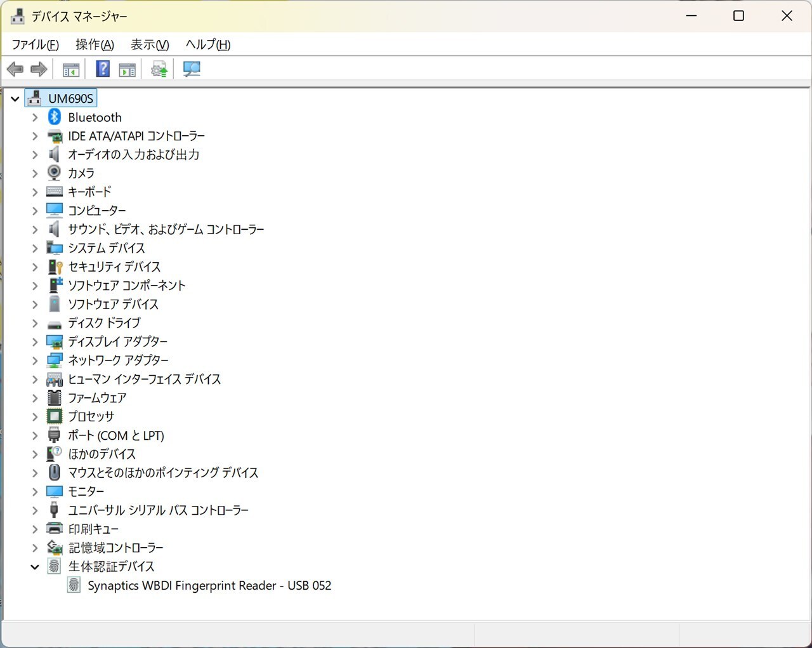Click the Bluetooth category icon
The height and width of the screenshot is (648, 812).
coord(55,117)
